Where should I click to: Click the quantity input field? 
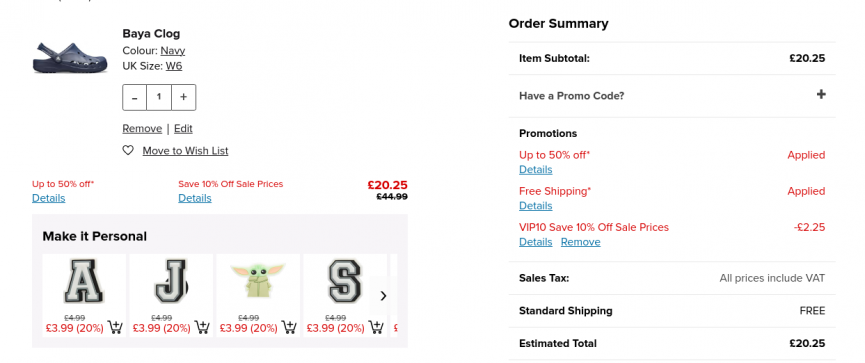click(x=159, y=97)
